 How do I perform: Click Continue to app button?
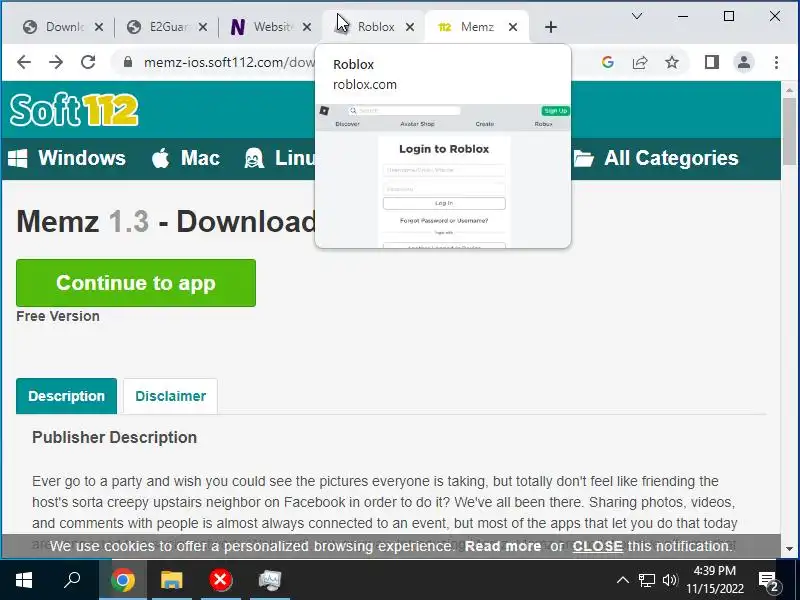pyautogui.click(x=136, y=283)
